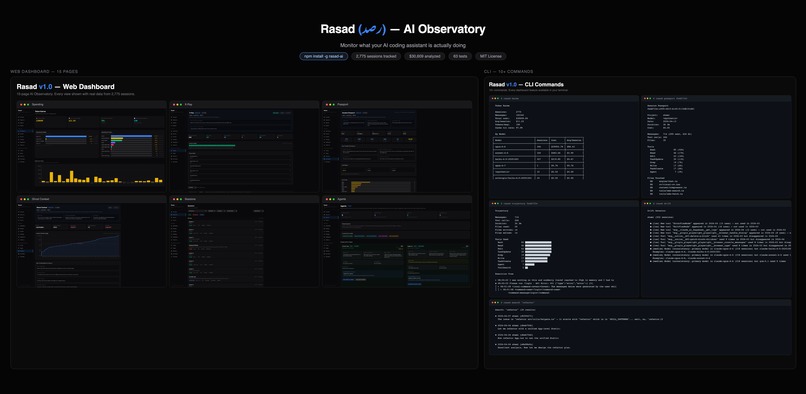Click the WEB DASHBOARD section label

point(44,71)
